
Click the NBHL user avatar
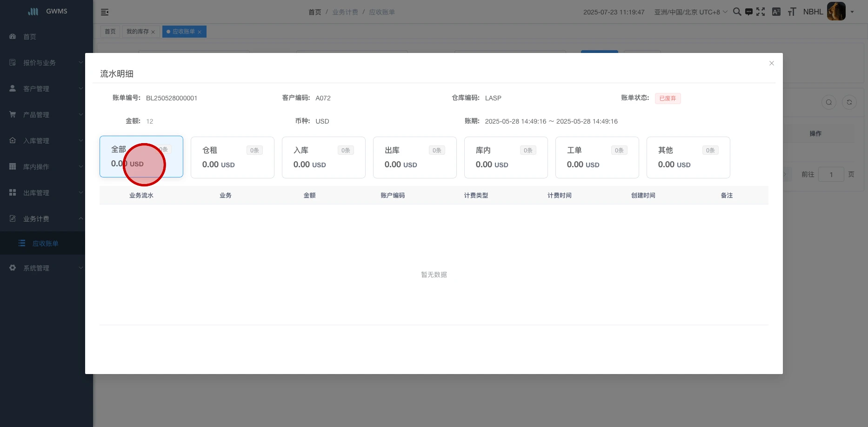pos(836,12)
